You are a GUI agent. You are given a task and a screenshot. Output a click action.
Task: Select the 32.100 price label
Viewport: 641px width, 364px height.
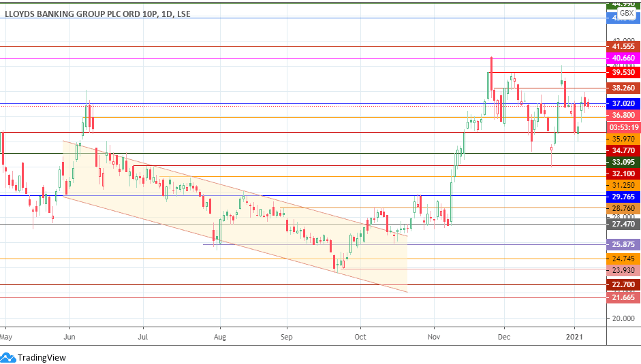[x=623, y=173]
